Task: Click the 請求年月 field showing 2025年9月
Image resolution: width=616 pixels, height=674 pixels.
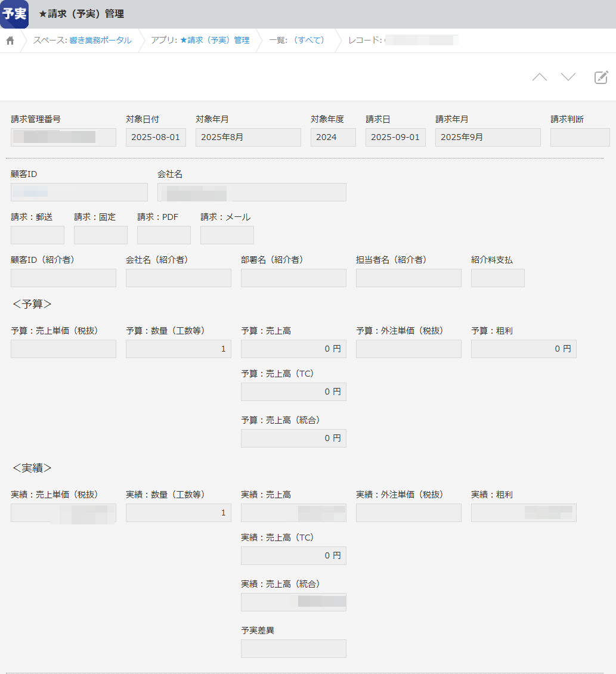Action: pos(488,138)
